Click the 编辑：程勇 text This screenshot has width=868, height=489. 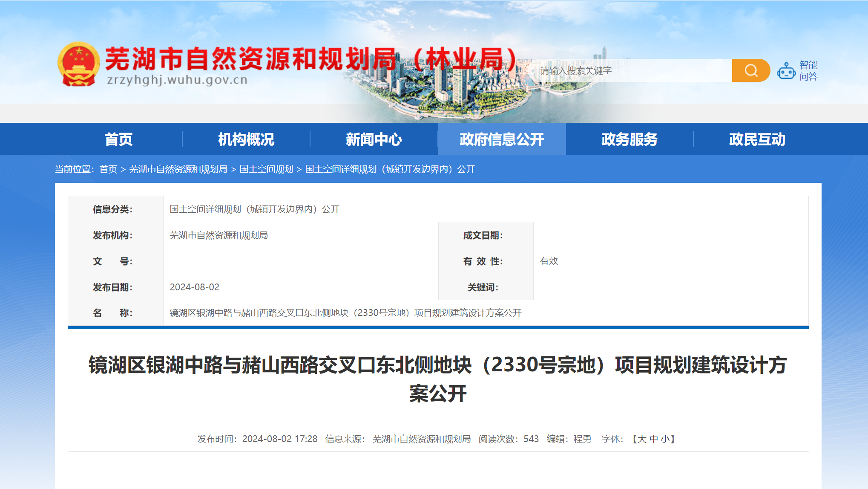[569, 439]
